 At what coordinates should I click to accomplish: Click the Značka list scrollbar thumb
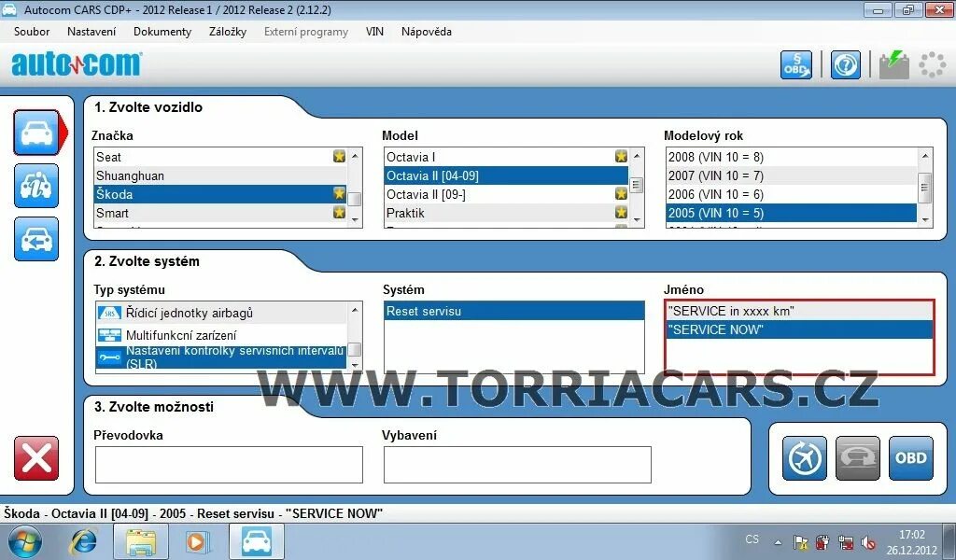tap(355, 199)
